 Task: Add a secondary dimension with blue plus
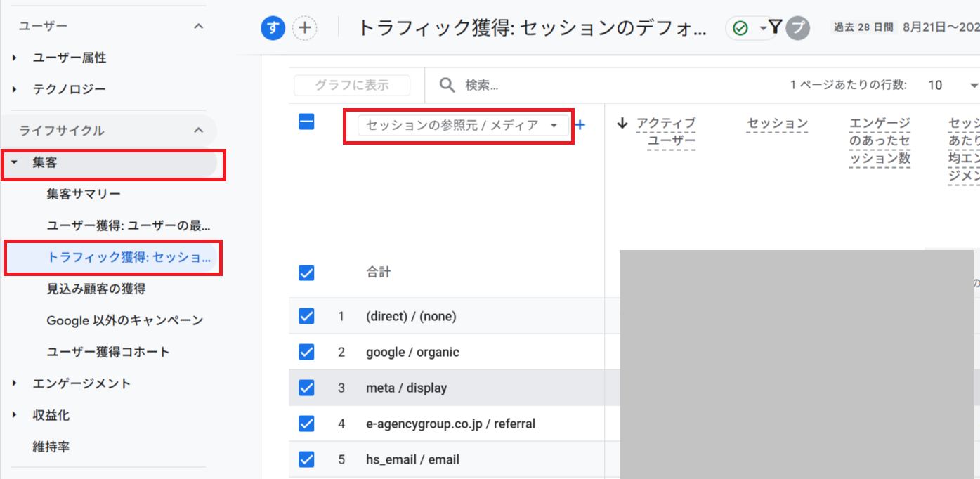coord(580,126)
